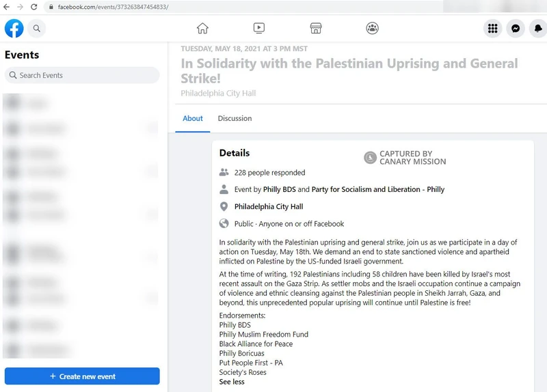Collapse description with See less
The height and width of the screenshot is (392, 547).
coord(232,382)
